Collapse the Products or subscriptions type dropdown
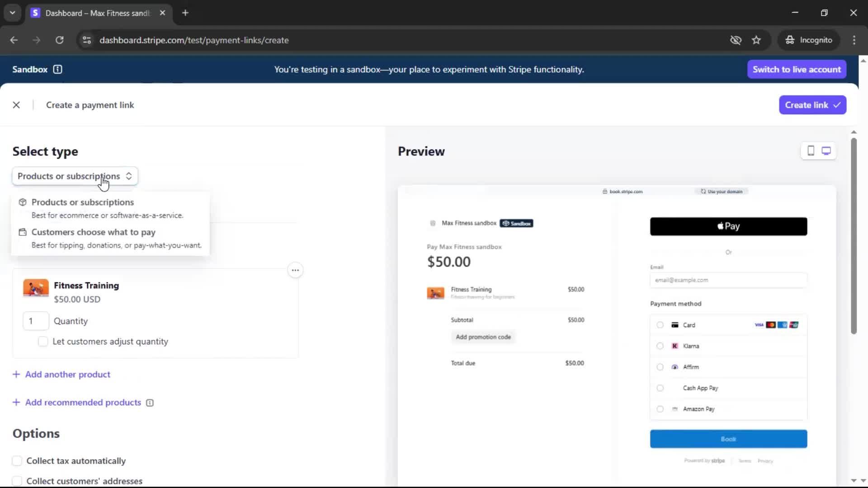 [x=75, y=176]
